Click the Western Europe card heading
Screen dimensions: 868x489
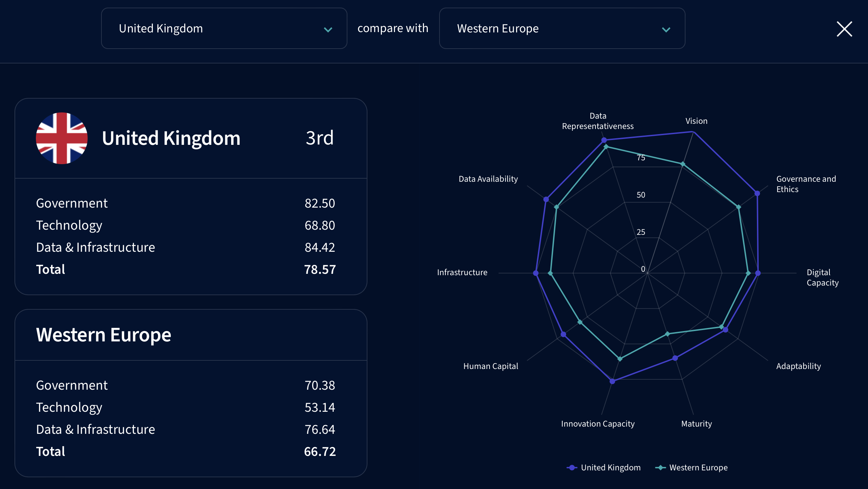(103, 335)
